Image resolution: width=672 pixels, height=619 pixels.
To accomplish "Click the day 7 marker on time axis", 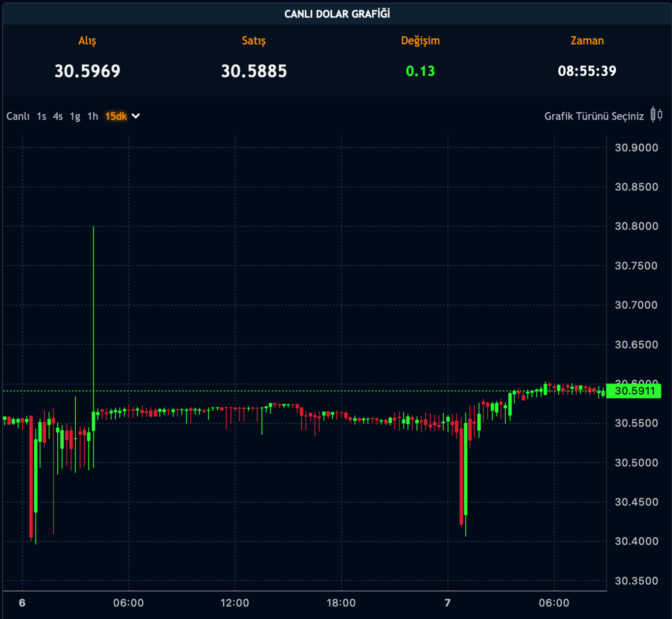I will coord(448,603).
